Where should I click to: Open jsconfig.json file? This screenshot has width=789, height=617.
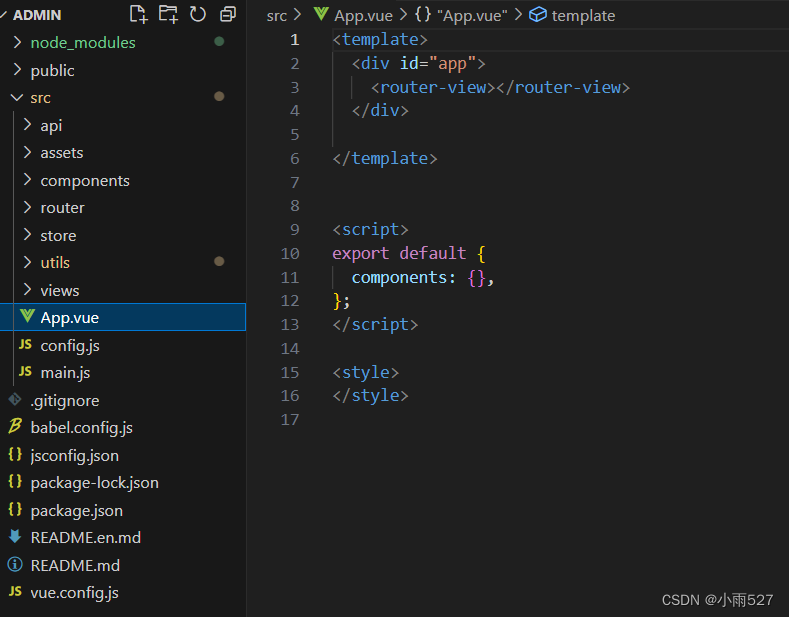click(x=74, y=455)
